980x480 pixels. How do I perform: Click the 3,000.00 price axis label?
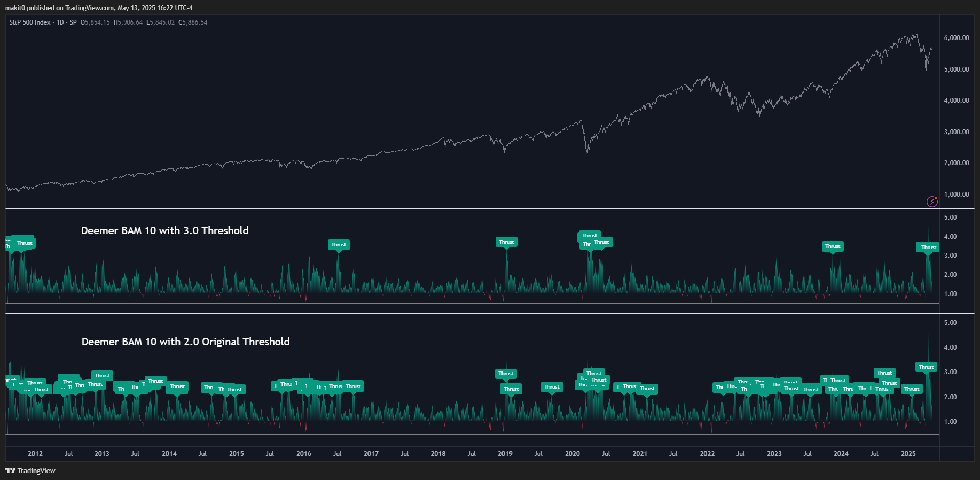(x=957, y=132)
